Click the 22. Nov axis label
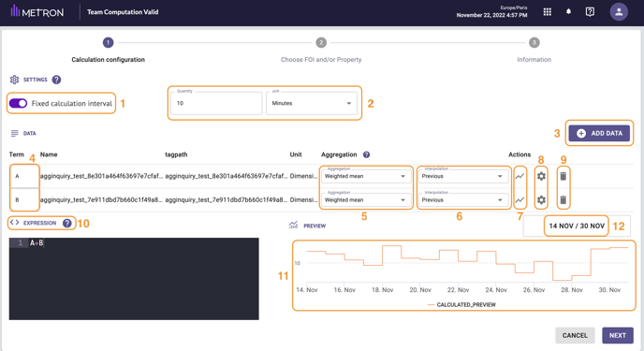 pos(458,290)
